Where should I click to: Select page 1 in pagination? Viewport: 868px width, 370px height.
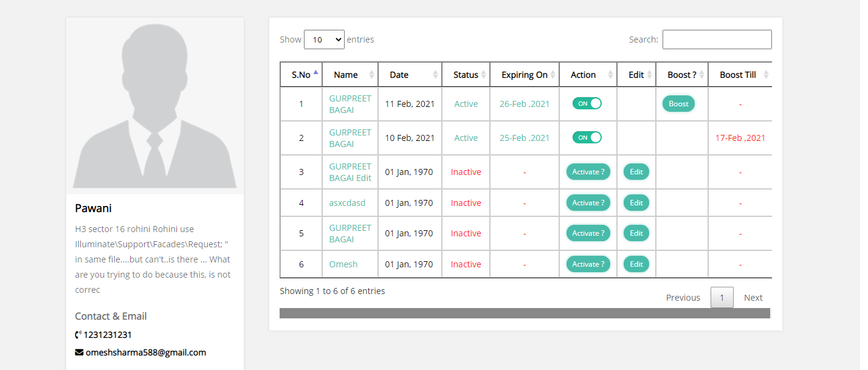click(x=722, y=298)
